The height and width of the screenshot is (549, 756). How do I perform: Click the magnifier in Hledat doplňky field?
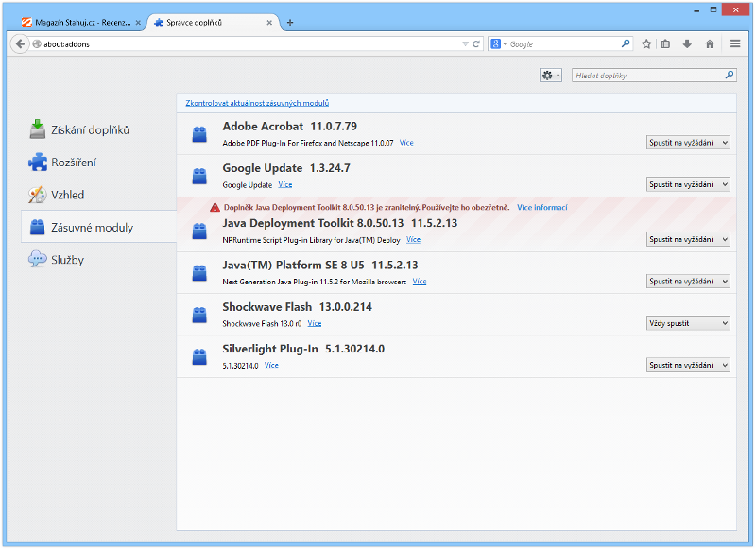click(730, 76)
